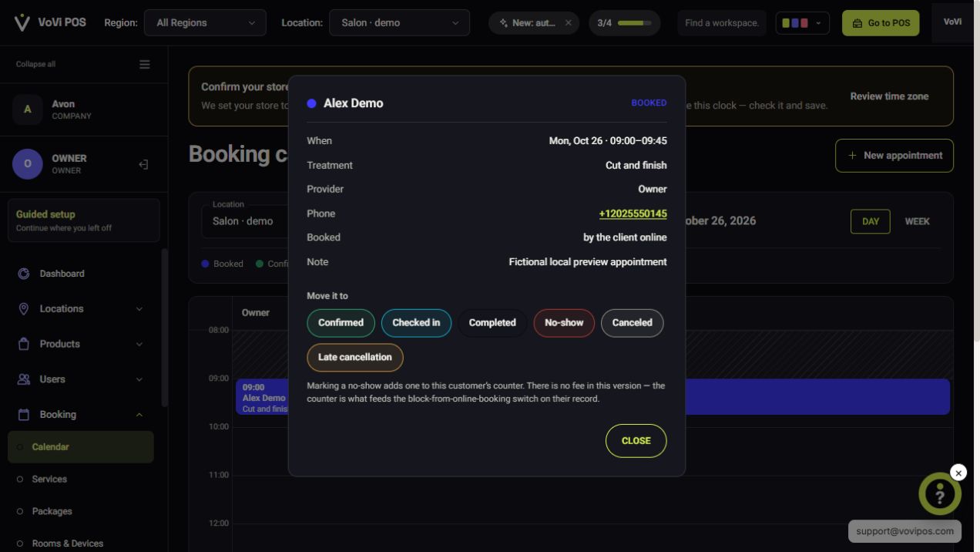
Task: Switch calendar to WEEK view
Action: pos(917,221)
